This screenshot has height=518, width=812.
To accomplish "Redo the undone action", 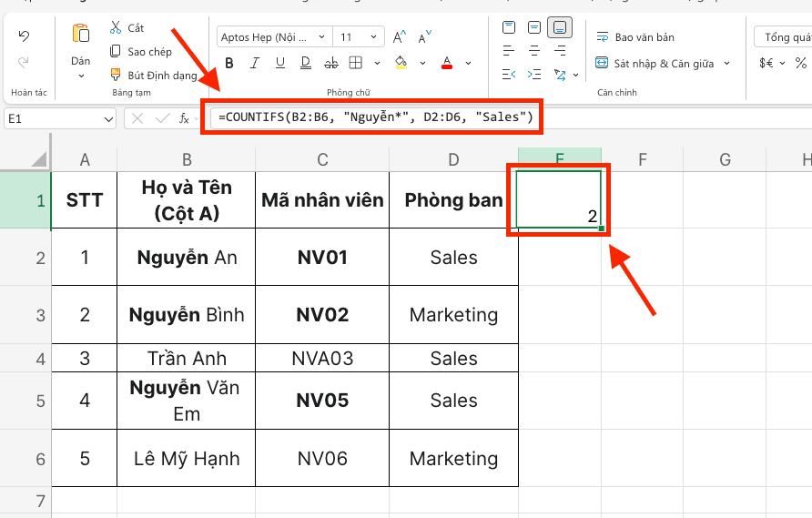I will click(24, 63).
